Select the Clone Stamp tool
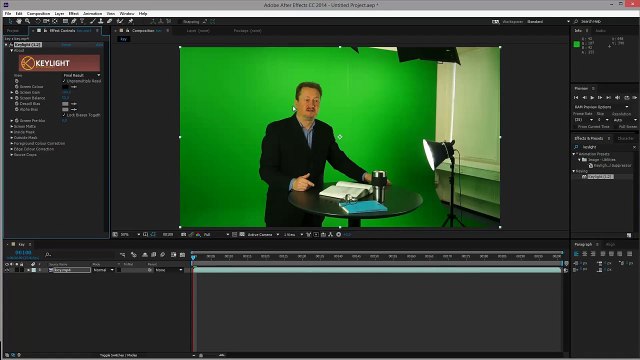 coord(101,21)
